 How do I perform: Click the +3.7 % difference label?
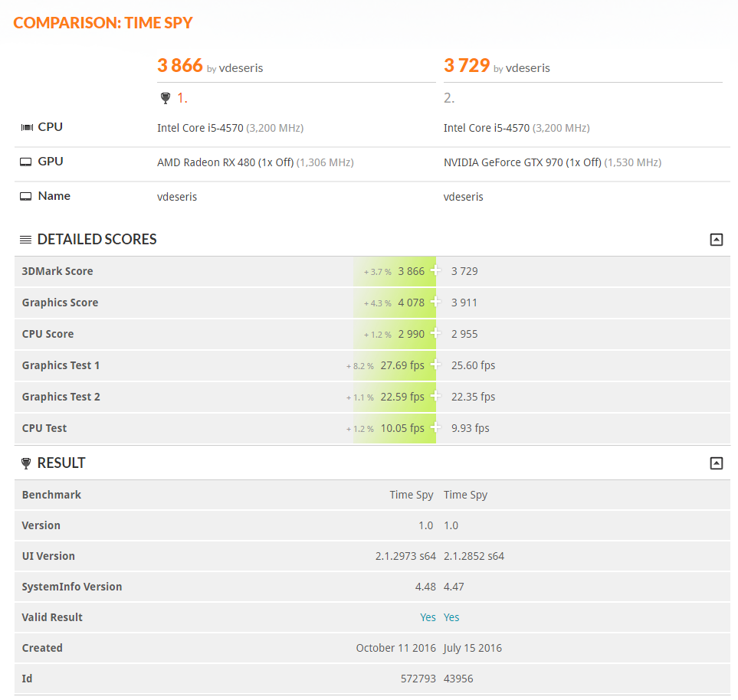tap(378, 272)
